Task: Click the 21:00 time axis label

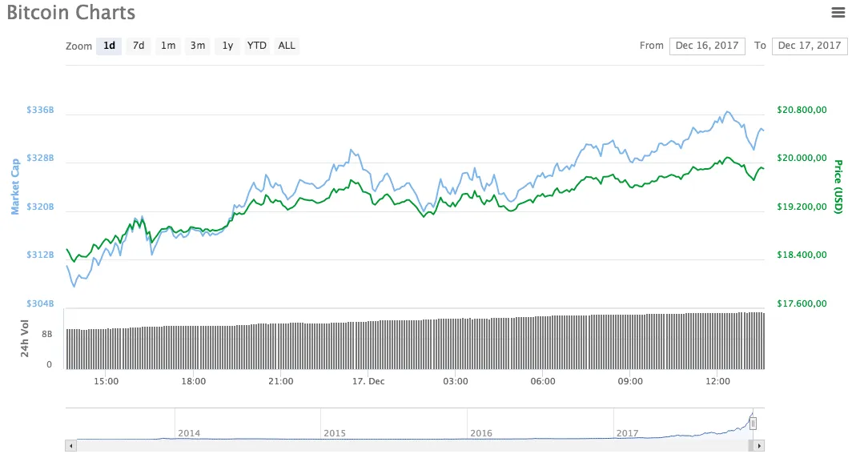Action: (281, 381)
